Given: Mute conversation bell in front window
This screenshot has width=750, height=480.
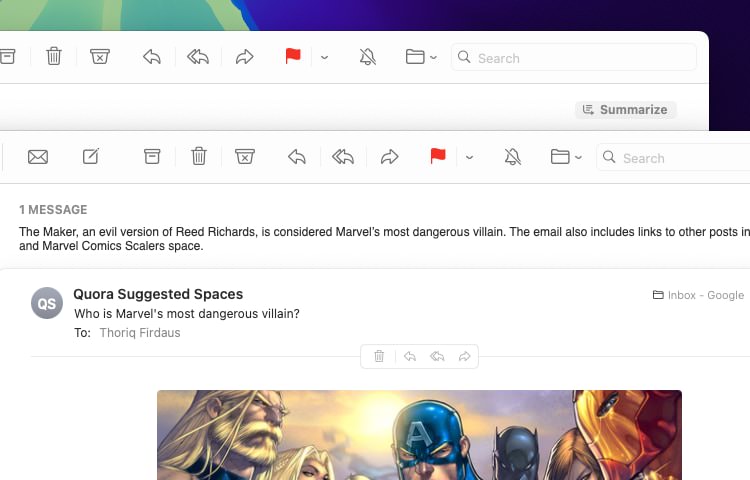Looking at the screenshot, I should (512, 156).
